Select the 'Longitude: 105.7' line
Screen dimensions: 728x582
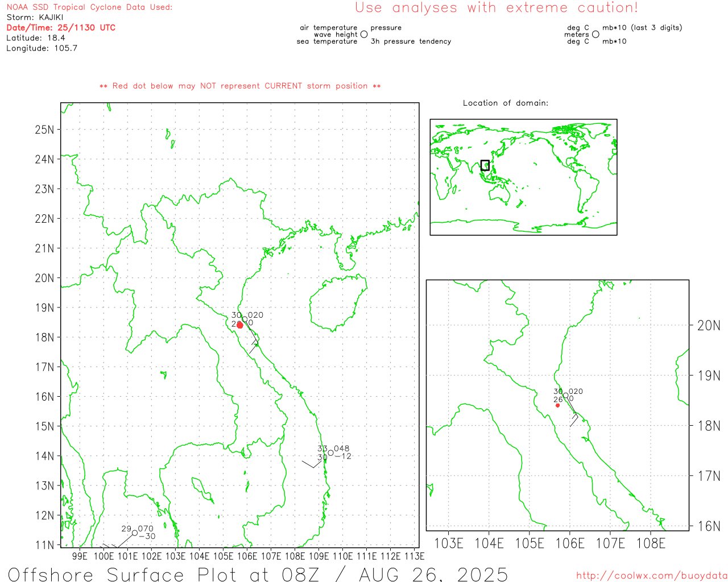[42, 48]
